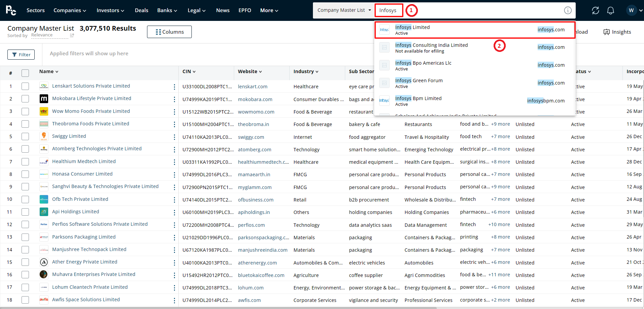This screenshot has width=644, height=309.
Task: Check the Lenskart Solutions row checkbox
Action: pos(25,86)
